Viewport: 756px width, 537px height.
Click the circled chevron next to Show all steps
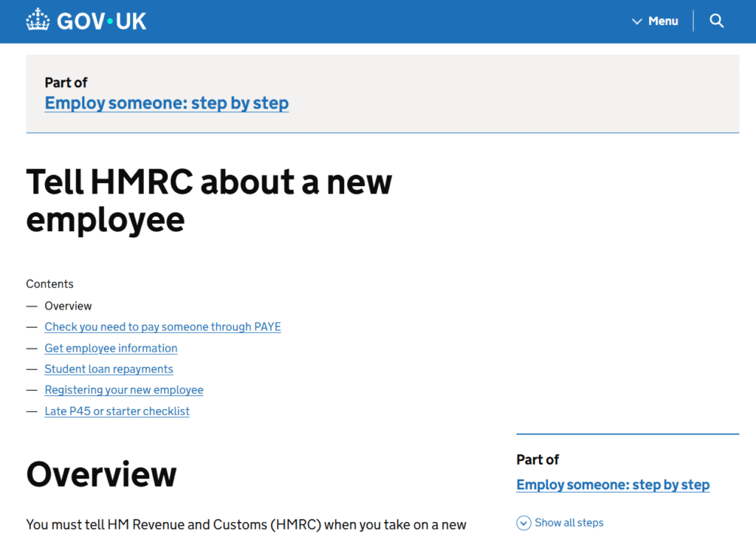tap(523, 523)
